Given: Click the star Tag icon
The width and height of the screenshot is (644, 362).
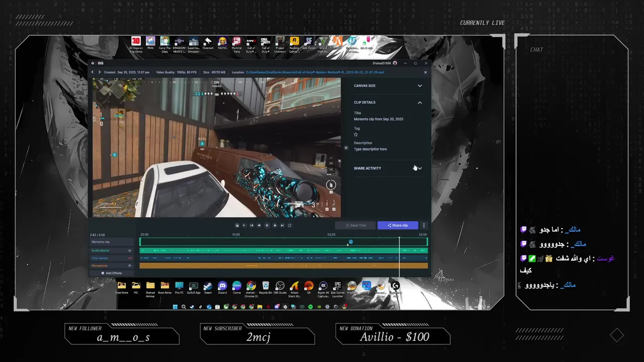Looking at the screenshot, I should (x=356, y=134).
